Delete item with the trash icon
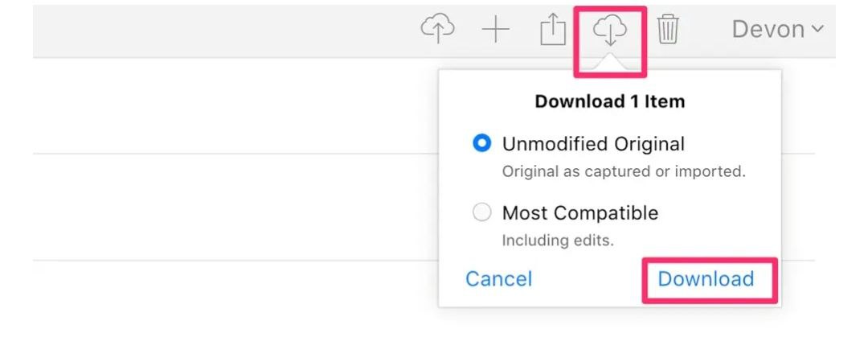The image size is (868, 362). click(668, 31)
